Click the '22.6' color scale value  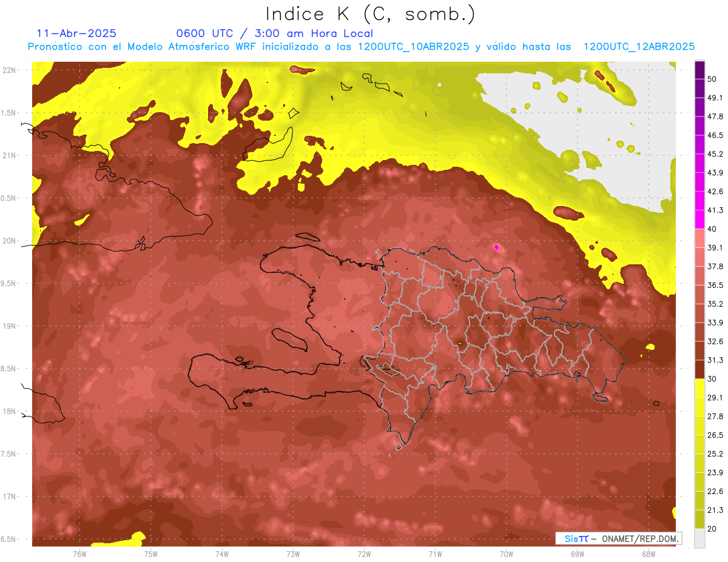715,492
